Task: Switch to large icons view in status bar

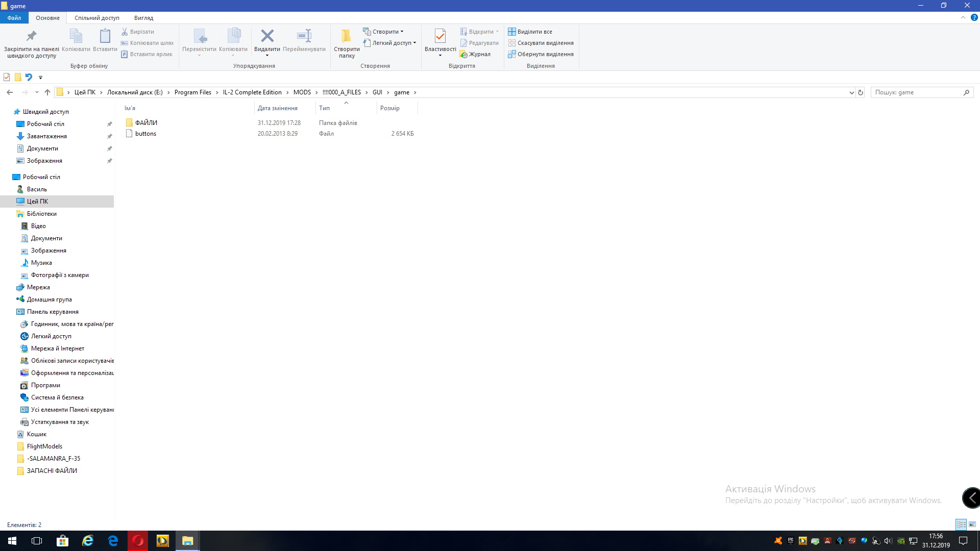Action: [972, 524]
